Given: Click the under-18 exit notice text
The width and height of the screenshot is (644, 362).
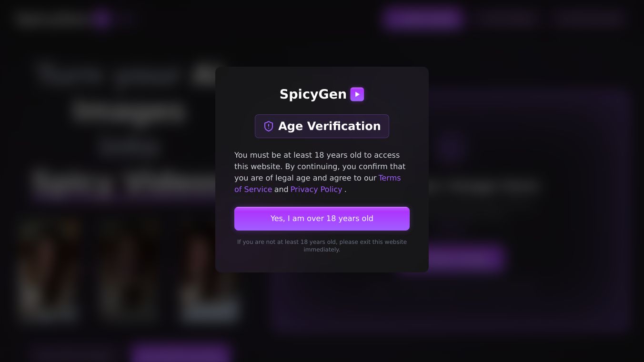Looking at the screenshot, I should click(x=322, y=246).
